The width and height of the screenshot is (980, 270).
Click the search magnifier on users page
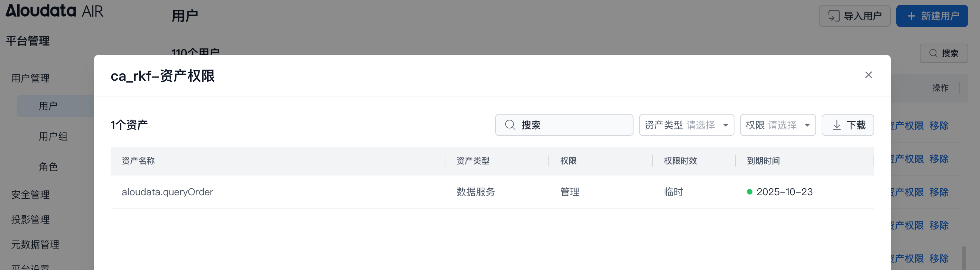[x=933, y=53]
